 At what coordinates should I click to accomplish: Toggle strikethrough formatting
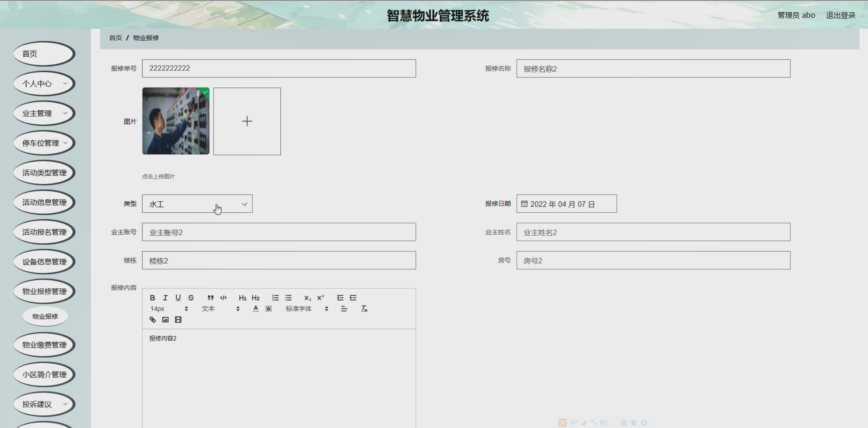click(191, 298)
